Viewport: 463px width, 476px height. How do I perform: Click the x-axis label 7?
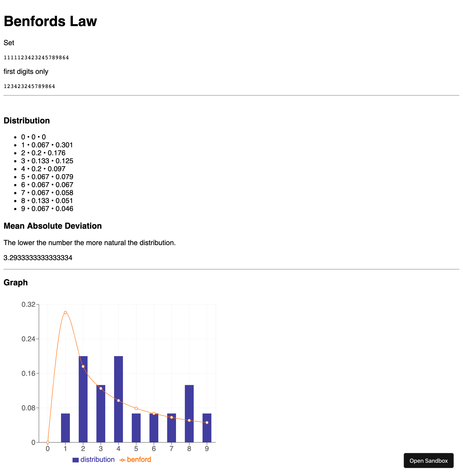[x=171, y=449]
